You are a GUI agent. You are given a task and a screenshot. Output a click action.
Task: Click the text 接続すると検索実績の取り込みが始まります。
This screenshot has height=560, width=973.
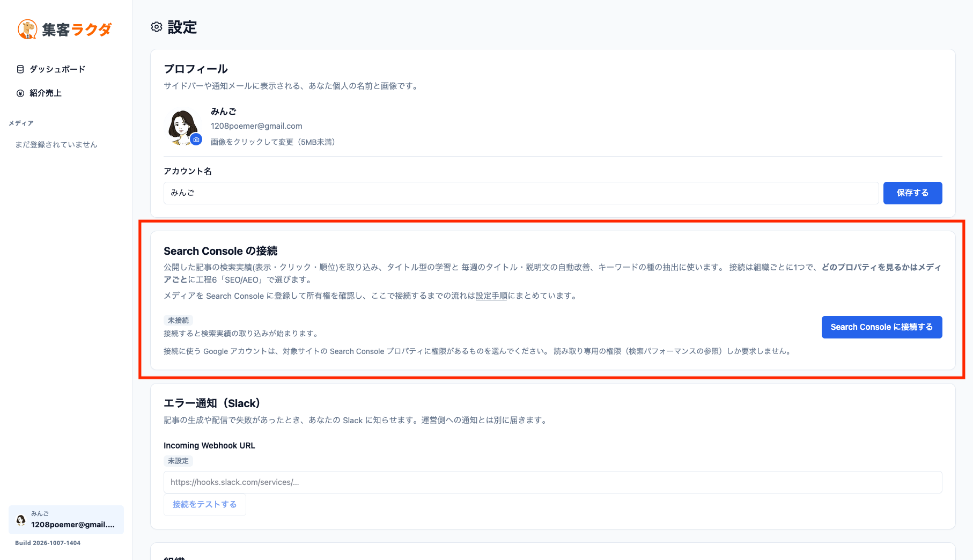click(242, 334)
